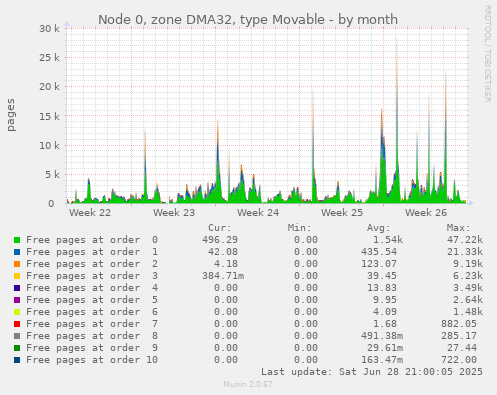Click the yellow order 3 legend swatch
This screenshot has height=395, width=497.
click(x=17, y=276)
